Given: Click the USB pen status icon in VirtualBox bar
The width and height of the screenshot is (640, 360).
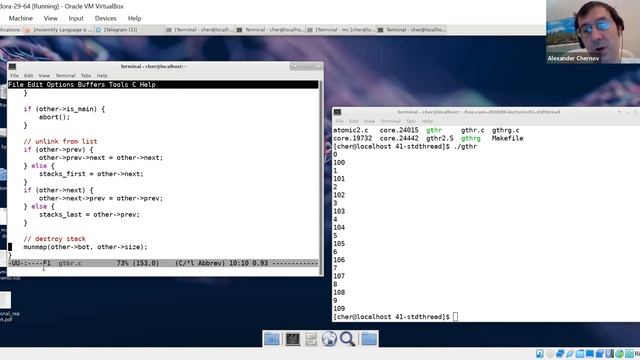Looking at the screenshot, I should (570, 354).
